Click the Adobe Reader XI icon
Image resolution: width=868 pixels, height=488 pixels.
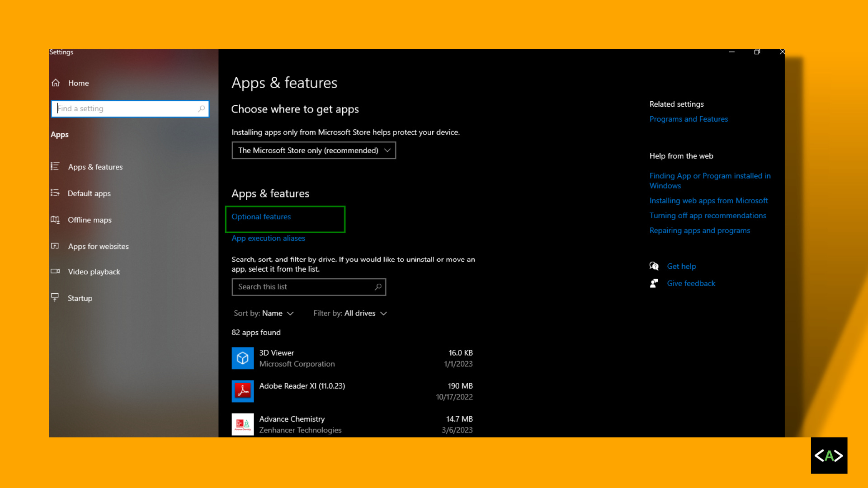pos(243,391)
